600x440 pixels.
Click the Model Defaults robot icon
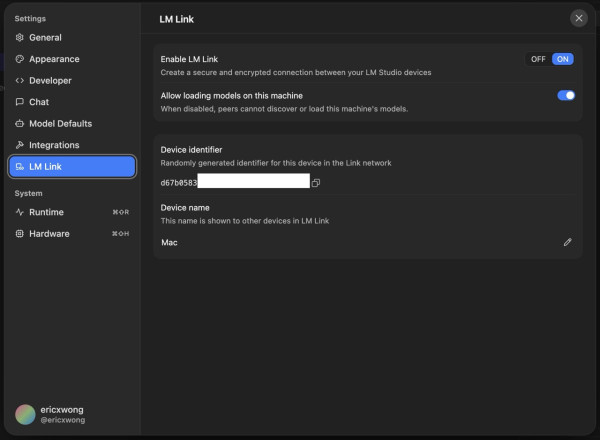[20, 124]
